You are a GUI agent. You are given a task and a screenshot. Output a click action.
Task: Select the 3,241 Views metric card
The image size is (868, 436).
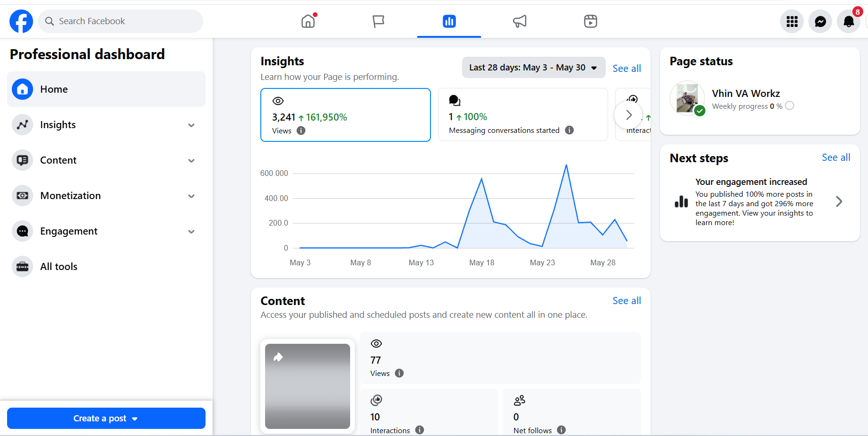(345, 115)
